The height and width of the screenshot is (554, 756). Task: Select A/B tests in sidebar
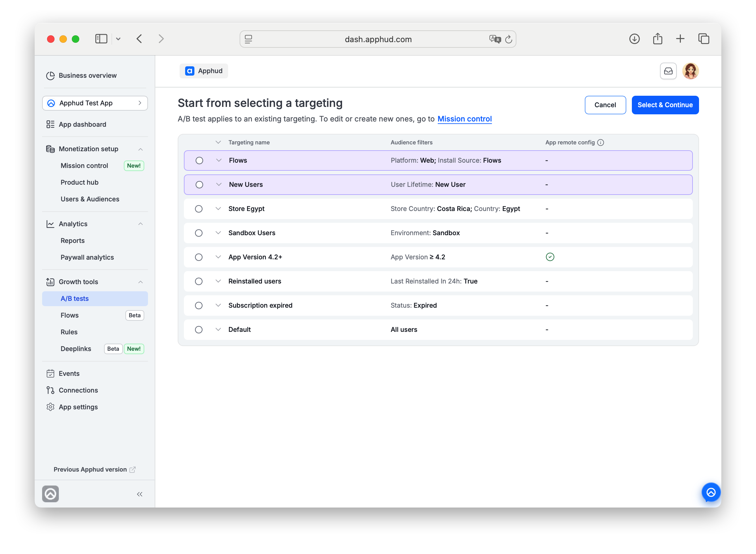(x=95, y=299)
